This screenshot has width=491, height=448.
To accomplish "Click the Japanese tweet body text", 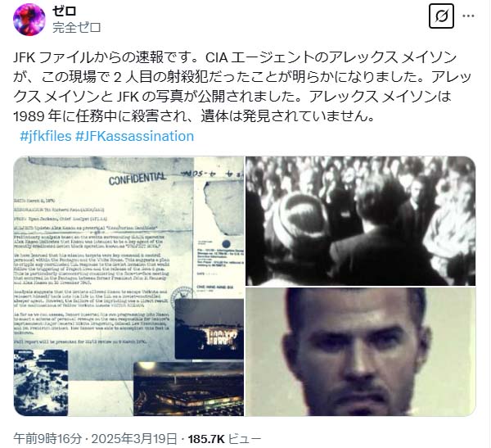I will 241,87.
